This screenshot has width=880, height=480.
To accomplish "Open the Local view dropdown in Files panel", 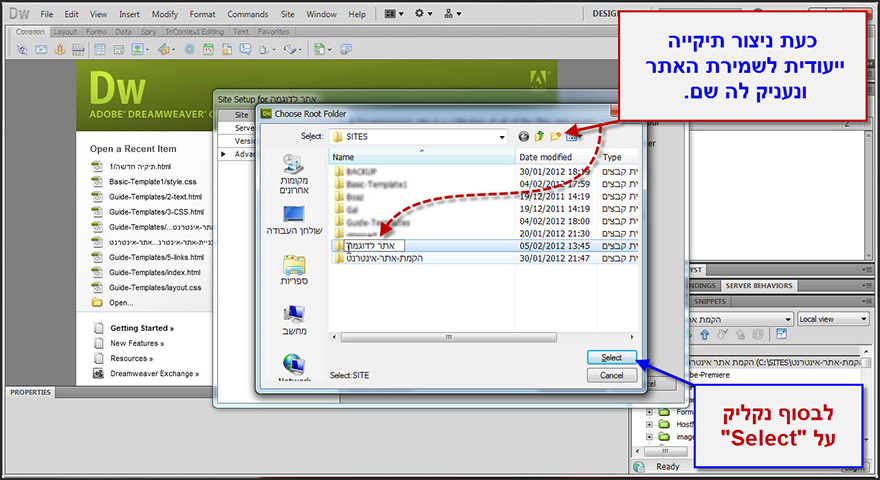I will tap(833, 319).
